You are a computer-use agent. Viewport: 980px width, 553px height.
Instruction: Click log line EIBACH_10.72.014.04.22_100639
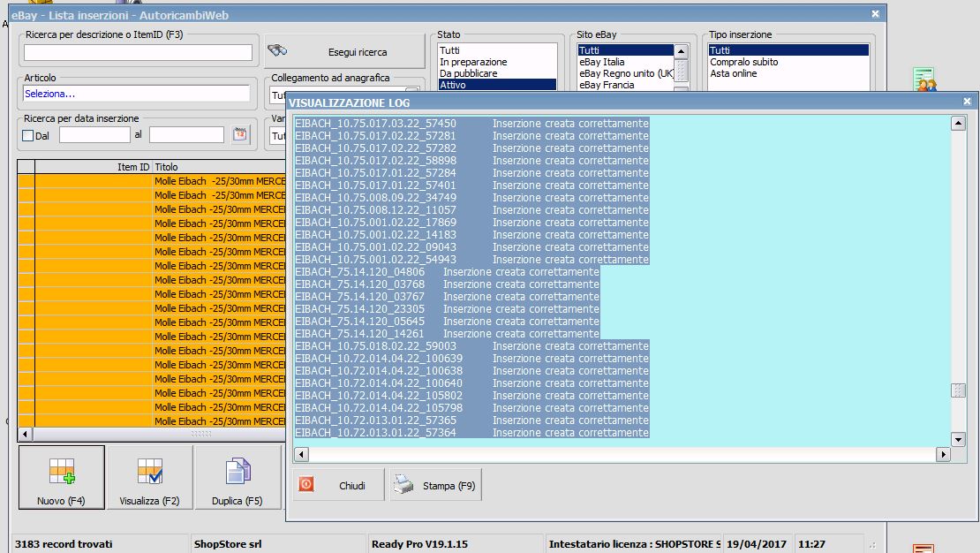[x=471, y=359]
